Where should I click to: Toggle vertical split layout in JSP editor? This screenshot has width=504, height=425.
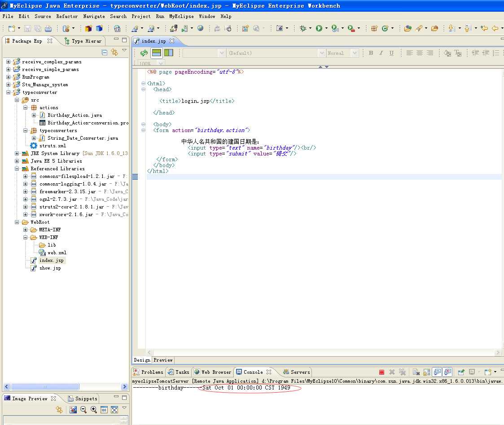[x=168, y=53]
